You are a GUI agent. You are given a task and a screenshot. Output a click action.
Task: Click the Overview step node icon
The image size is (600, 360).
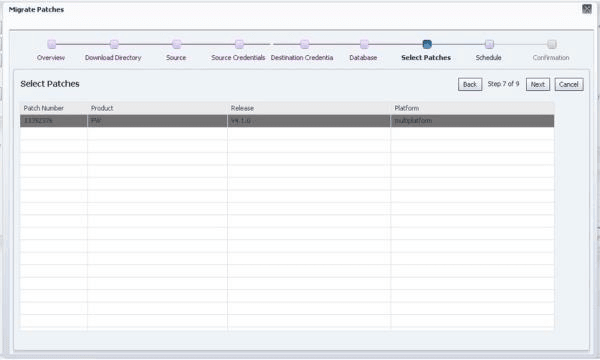[x=52, y=44]
